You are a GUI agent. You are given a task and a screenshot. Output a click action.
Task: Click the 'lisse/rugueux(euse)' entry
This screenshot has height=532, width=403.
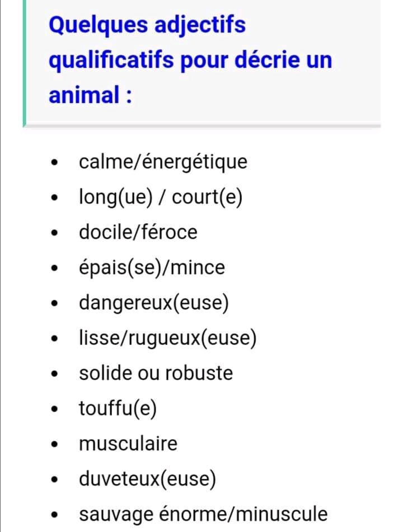(x=168, y=338)
